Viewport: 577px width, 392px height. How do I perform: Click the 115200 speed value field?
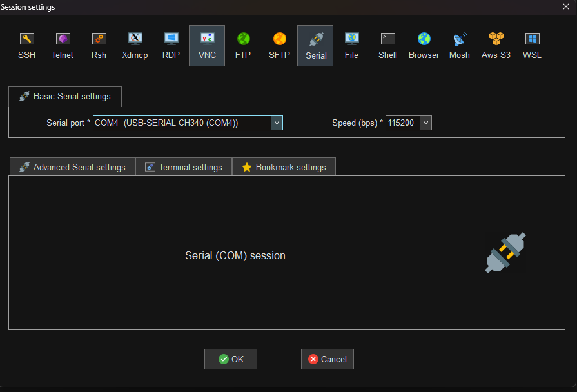coord(403,123)
